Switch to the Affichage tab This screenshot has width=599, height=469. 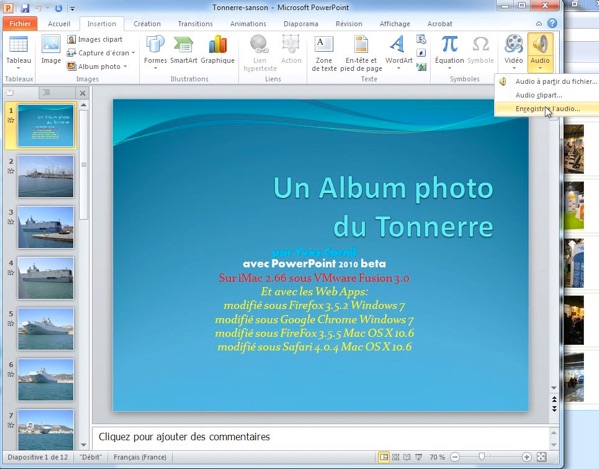[x=395, y=23]
